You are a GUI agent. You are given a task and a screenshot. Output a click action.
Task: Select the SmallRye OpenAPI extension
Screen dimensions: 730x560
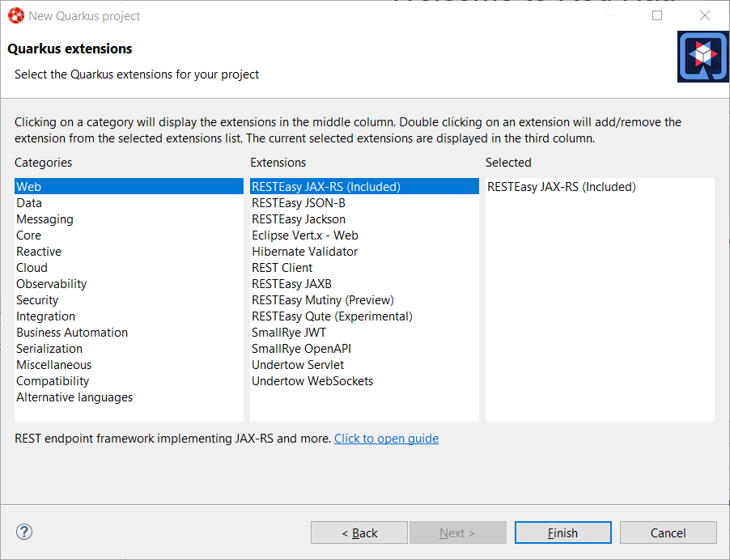point(364,348)
